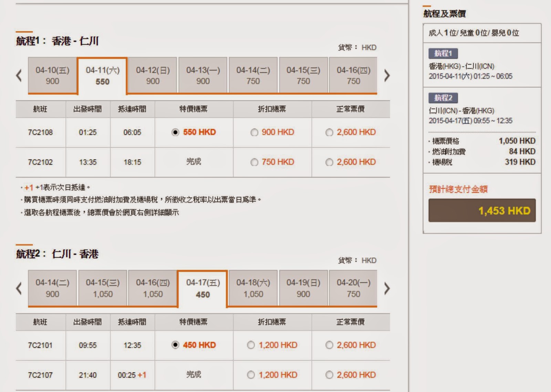The width and height of the screenshot is (551, 392).
Task: Click next dates arrow for Hong Kong-Incheon flight
Action: coord(387,75)
